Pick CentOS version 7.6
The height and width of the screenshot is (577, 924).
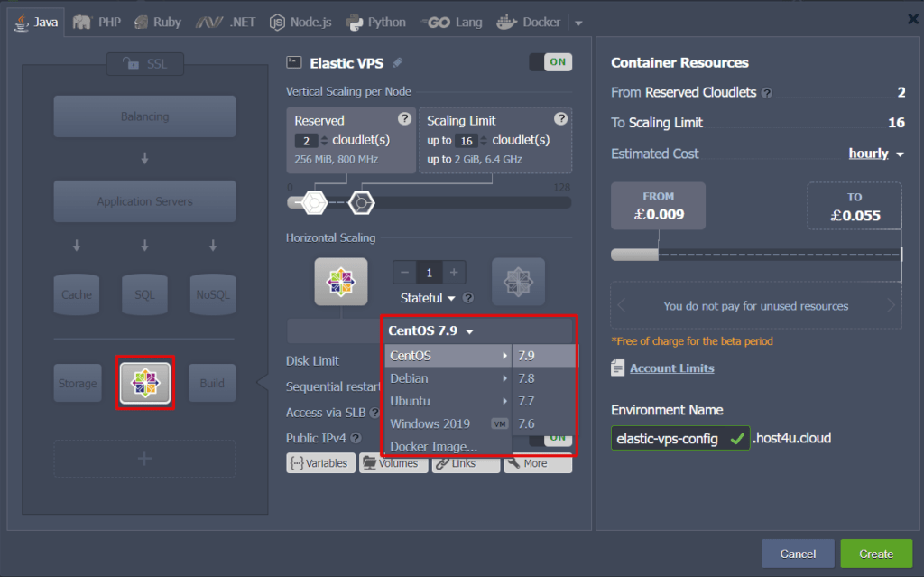pos(544,423)
